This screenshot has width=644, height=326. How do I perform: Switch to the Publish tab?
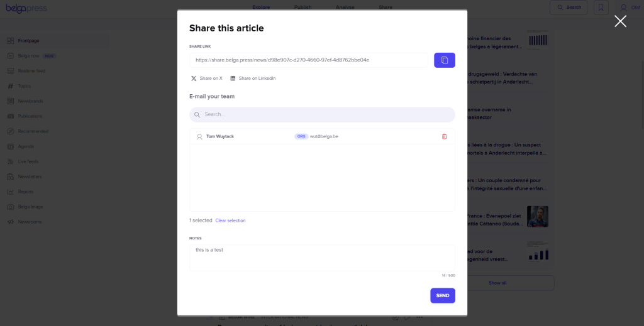click(x=303, y=8)
